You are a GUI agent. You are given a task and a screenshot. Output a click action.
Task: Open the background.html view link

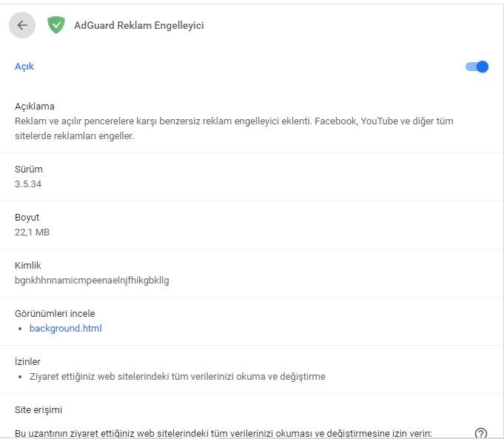[x=65, y=328]
